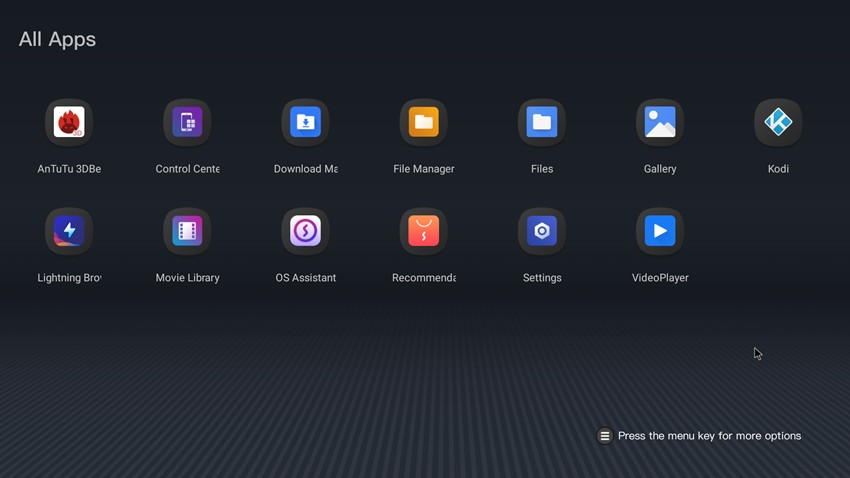Viewport: 850px width, 478px height.
Task: Click the 'Press the menu key' hint text
Action: (x=709, y=436)
